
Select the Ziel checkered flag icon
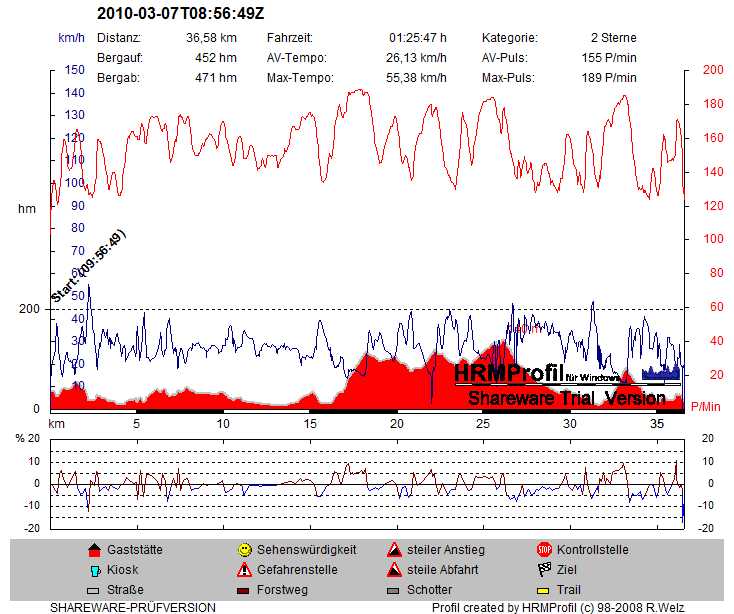pyautogui.click(x=544, y=570)
